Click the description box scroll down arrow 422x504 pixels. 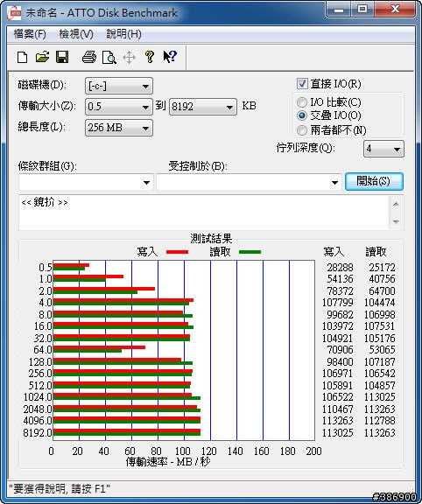(396, 221)
